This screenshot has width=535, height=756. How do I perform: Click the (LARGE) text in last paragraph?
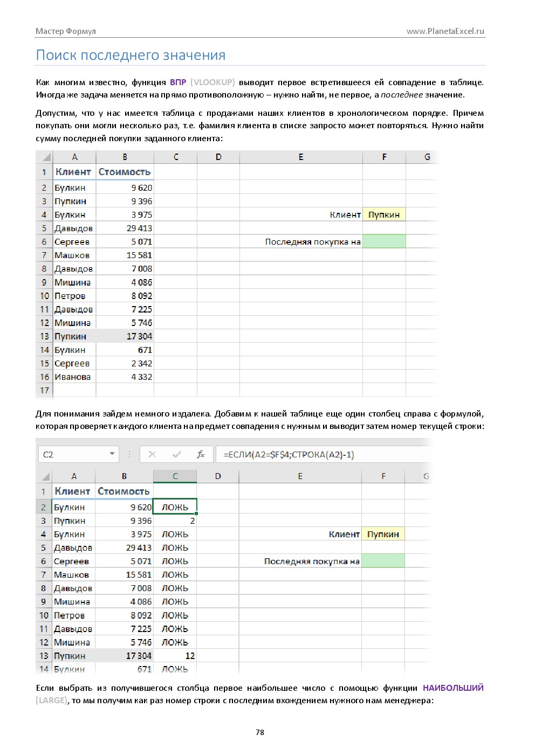tap(52, 700)
